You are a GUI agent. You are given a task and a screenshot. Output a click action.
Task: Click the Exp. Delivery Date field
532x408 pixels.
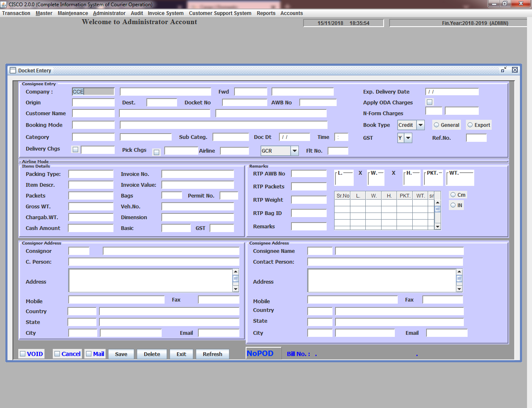[452, 91]
